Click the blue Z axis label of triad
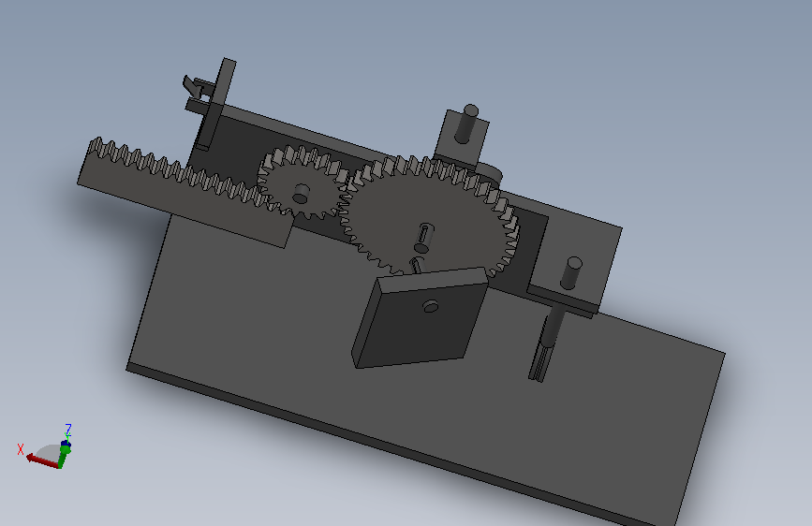812x526 pixels. [67, 430]
